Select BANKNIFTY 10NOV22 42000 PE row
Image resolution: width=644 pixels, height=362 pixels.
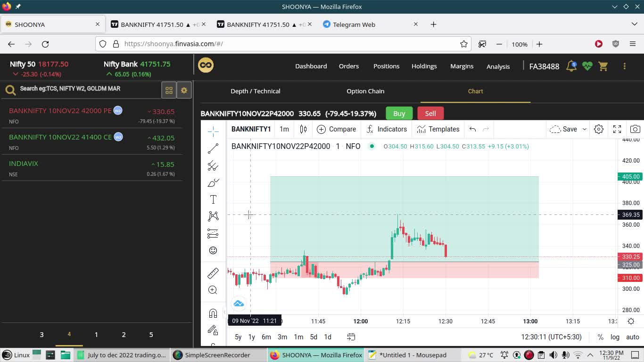click(x=92, y=115)
